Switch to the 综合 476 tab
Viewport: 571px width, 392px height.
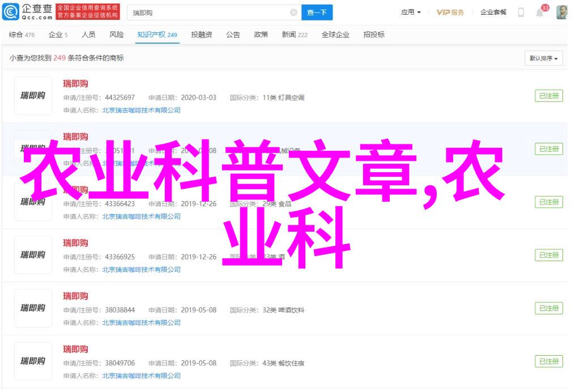coord(22,35)
